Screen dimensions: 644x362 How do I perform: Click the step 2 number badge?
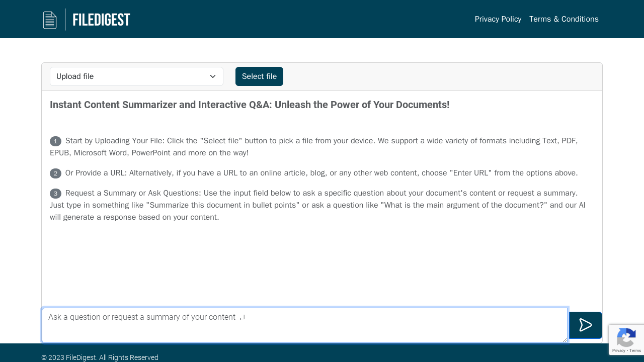(x=55, y=173)
